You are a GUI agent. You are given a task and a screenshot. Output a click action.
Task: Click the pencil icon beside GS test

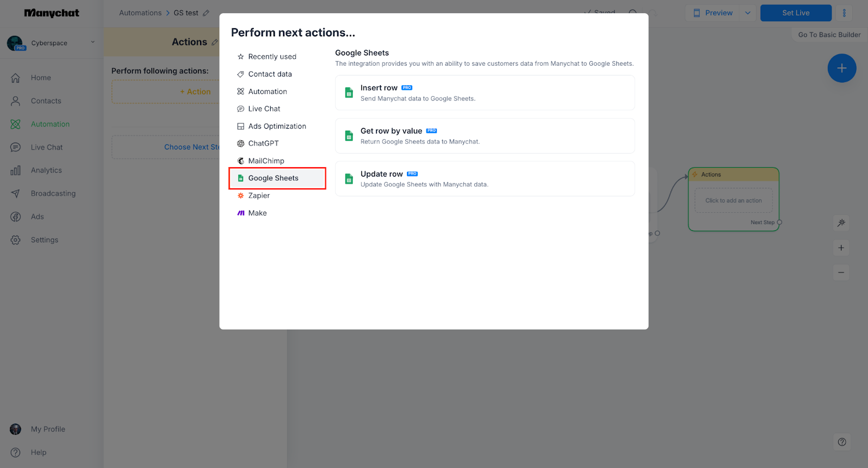206,13
